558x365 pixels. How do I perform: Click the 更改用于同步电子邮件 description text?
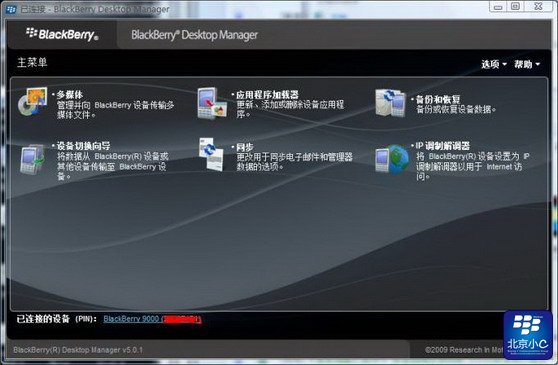click(294, 162)
